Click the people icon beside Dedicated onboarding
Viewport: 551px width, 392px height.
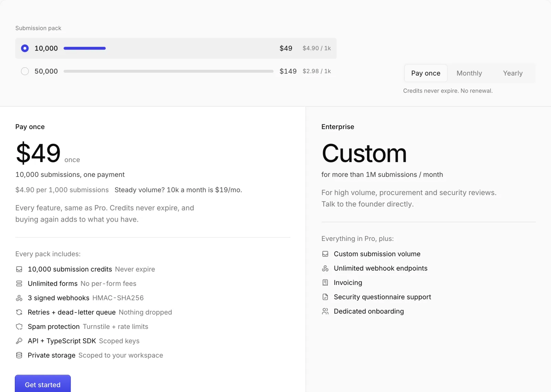325,311
